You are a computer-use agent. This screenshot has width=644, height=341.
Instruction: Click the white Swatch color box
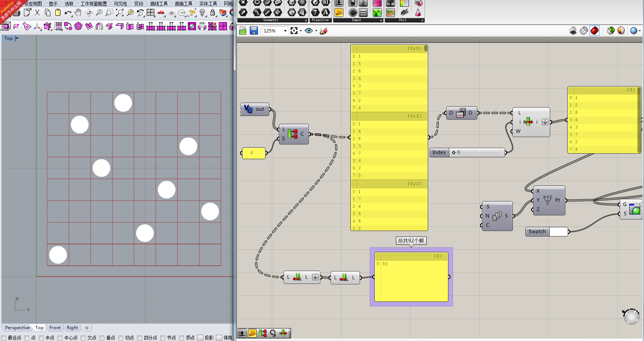pyautogui.click(x=559, y=232)
